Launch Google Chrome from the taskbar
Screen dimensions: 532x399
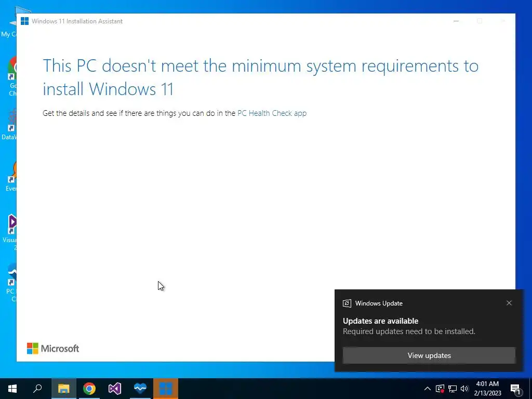coord(89,389)
